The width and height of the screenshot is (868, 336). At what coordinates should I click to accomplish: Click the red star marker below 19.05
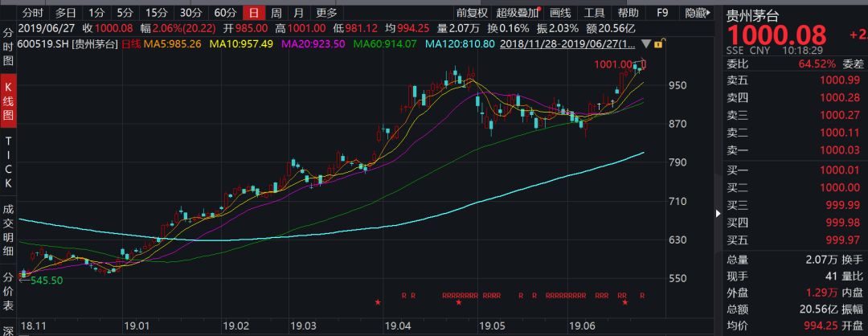pos(459,302)
